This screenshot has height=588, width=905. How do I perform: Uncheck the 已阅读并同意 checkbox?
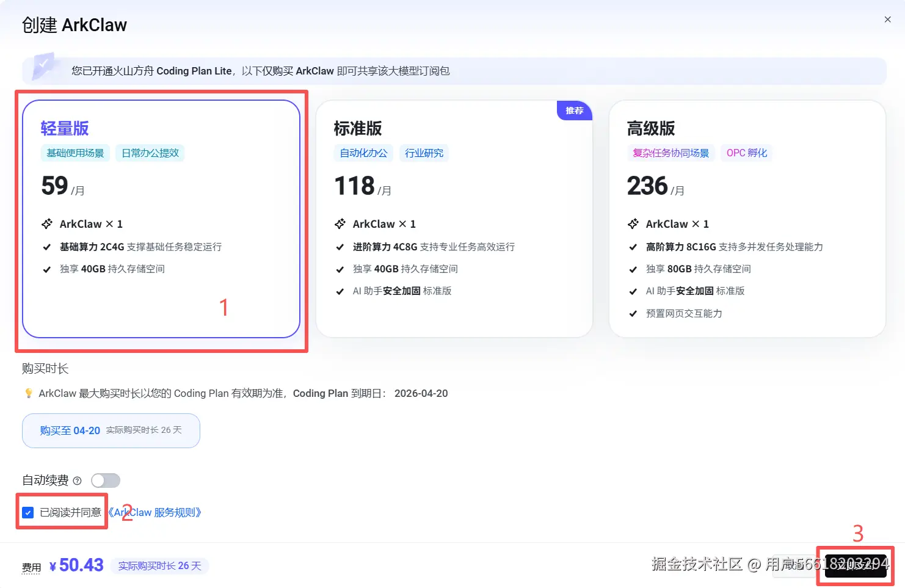(x=27, y=512)
